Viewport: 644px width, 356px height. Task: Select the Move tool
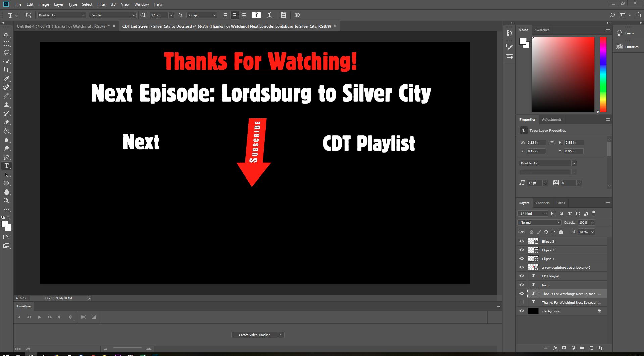click(x=7, y=35)
